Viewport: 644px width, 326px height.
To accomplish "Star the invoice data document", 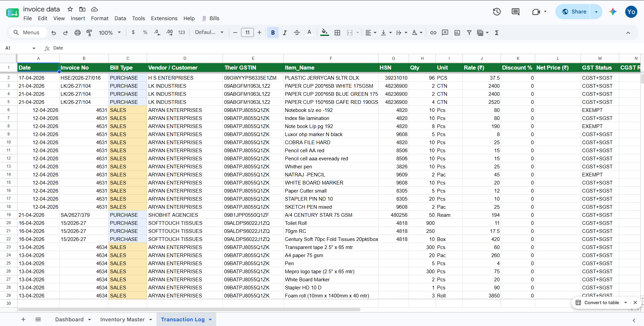I will (x=70, y=9).
